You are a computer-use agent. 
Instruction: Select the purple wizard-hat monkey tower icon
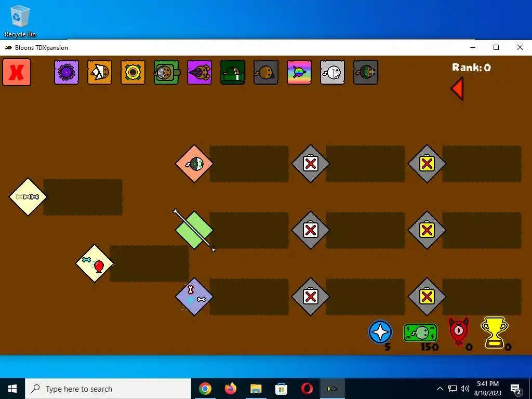(199, 72)
